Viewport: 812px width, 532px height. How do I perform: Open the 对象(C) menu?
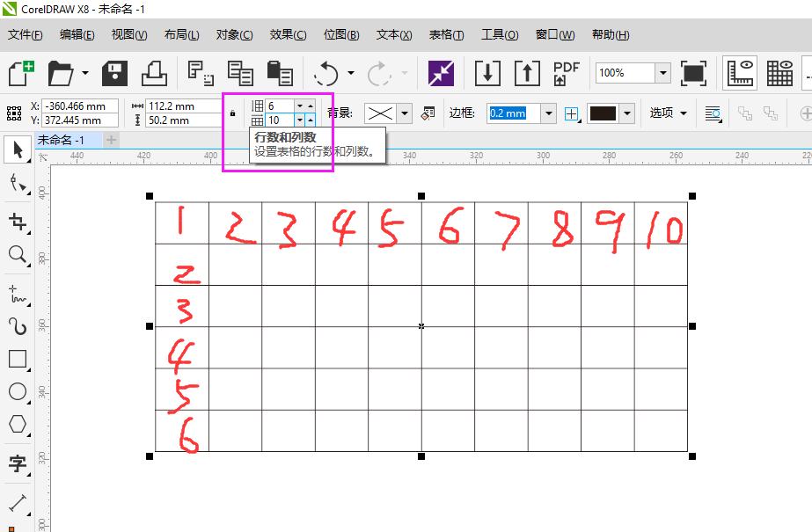(x=234, y=34)
